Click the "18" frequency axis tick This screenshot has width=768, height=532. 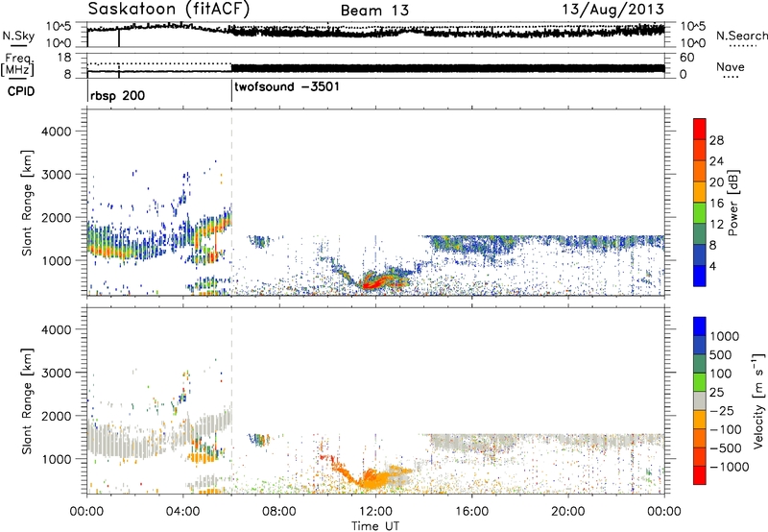click(x=64, y=58)
